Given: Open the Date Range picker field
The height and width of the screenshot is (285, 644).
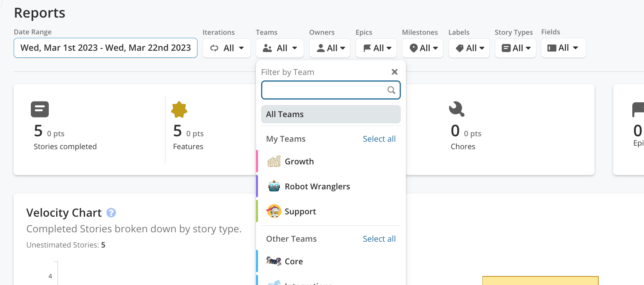Looking at the screenshot, I should coord(105,48).
